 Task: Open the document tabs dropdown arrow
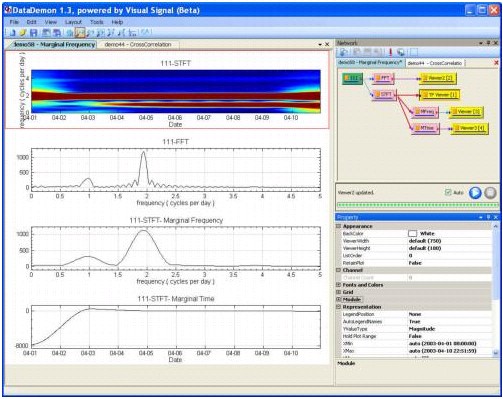pyautogui.click(x=320, y=44)
